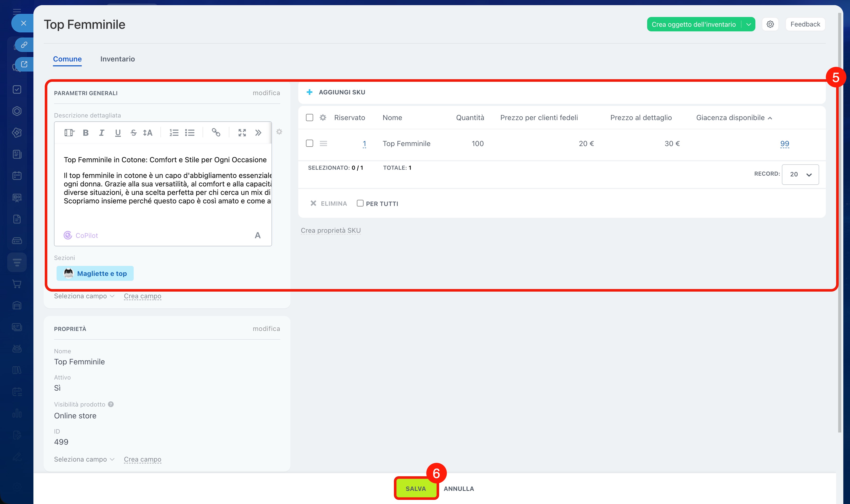Image resolution: width=850 pixels, height=504 pixels.
Task: Click Crea oggetto dell'inventario
Action: [693, 24]
